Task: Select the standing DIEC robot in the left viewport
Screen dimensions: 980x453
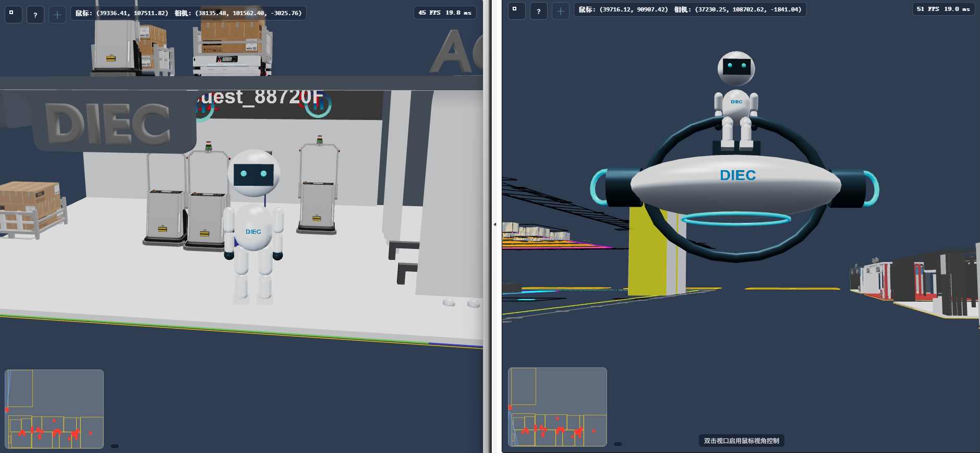Action: pos(253,227)
